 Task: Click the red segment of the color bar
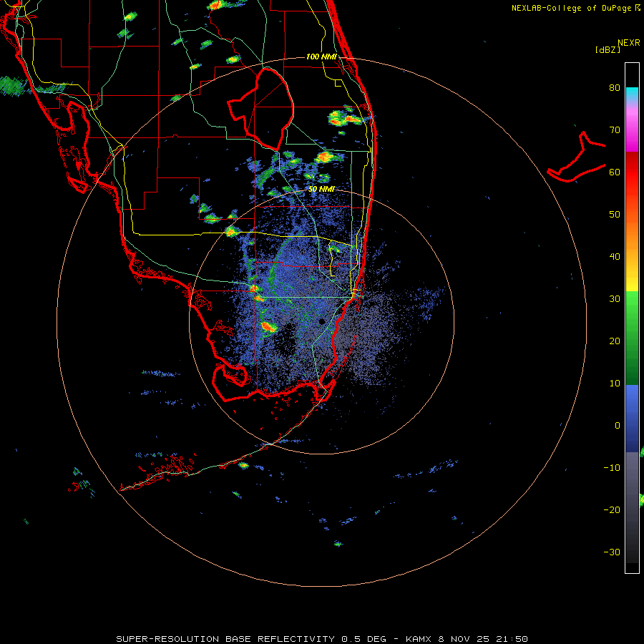pyautogui.click(x=632, y=172)
